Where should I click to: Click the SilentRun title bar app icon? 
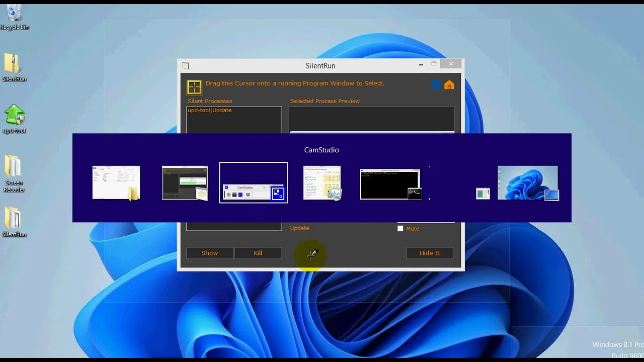185,66
